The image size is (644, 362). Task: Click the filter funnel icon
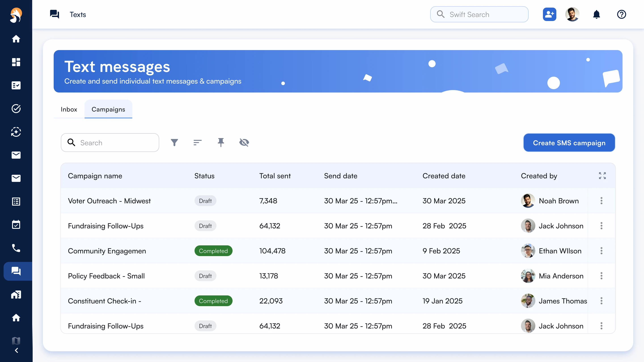(x=174, y=142)
